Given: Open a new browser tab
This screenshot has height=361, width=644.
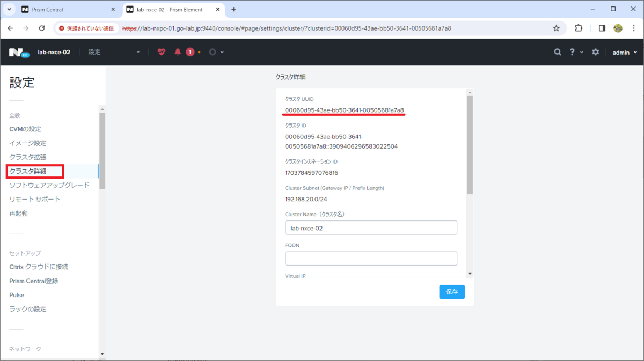Looking at the screenshot, I should [x=233, y=10].
